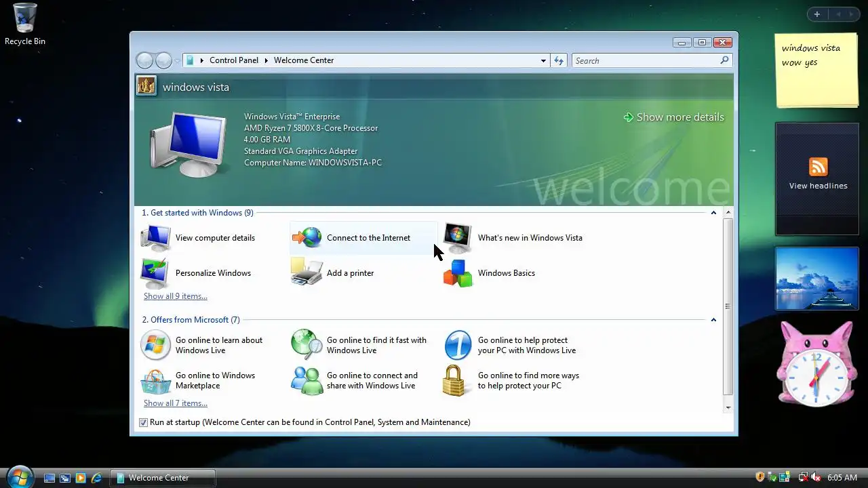Click the RSS feed headlines icon

click(x=818, y=167)
